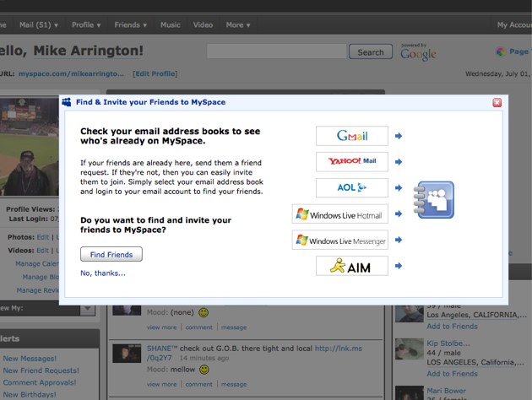Click blue arrow next to AOL

tap(399, 188)
